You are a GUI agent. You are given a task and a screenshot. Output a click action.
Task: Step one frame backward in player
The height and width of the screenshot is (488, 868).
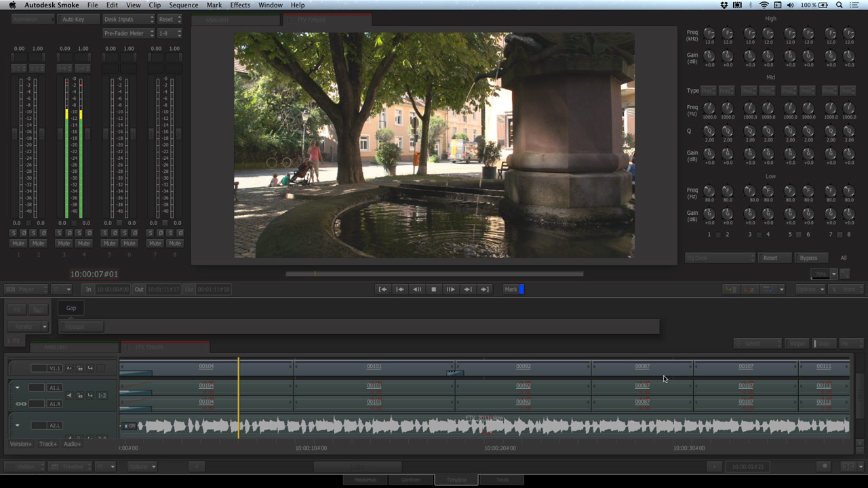coord(417,289)
